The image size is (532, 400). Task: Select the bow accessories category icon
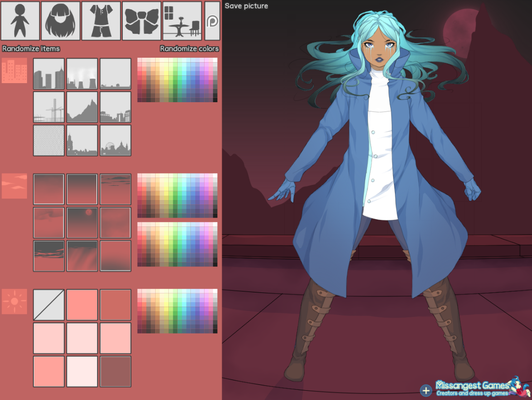click(x=141, y=21)
